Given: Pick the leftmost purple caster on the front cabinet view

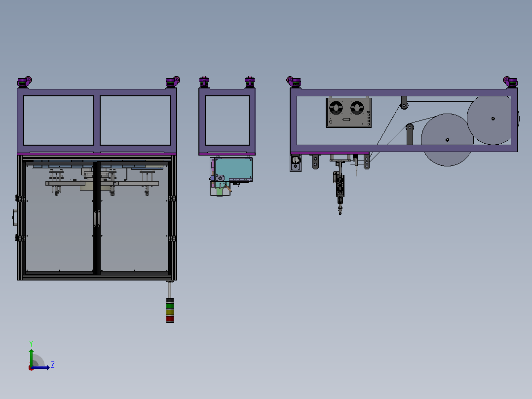Looking at the screenshot, I should click(x=24, y=82).
